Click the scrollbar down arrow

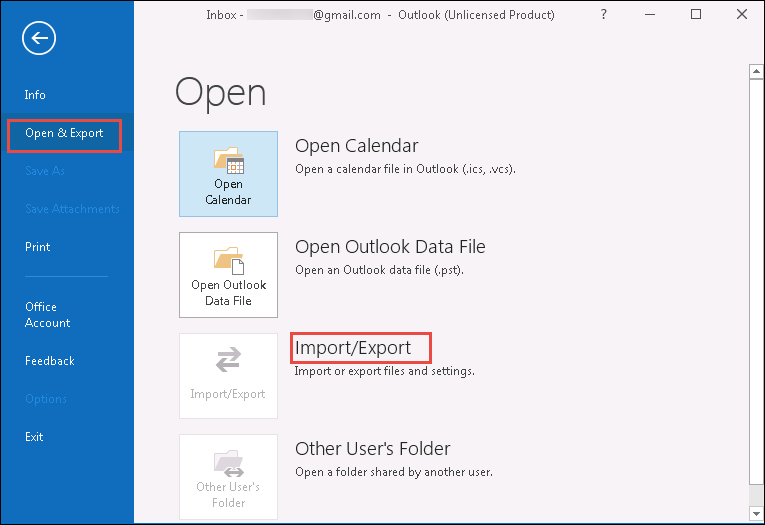pyautogui.click(x=756, y=513)
